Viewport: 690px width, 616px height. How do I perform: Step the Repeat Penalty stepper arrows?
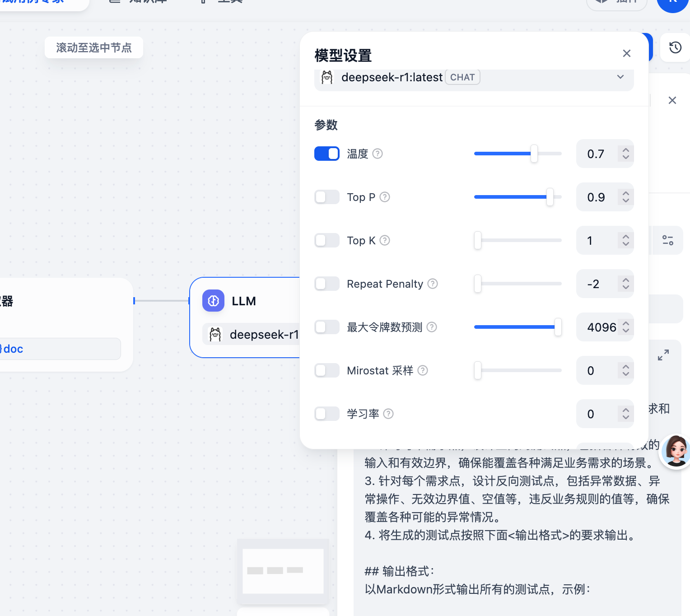(625, 284)
